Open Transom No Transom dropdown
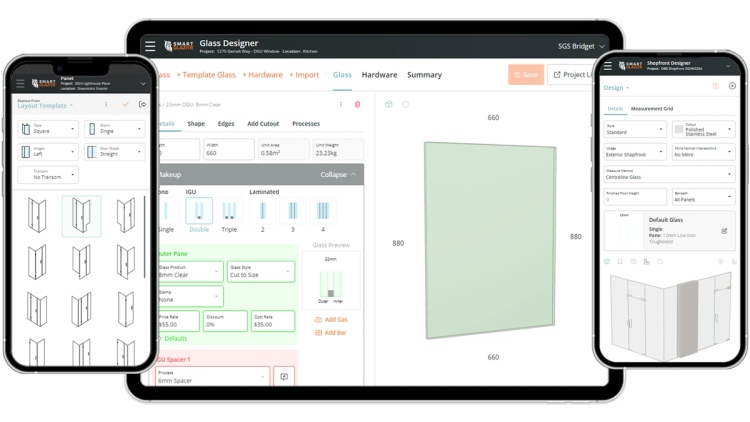This screenshot has width=750, height=422. click(48, 175)
